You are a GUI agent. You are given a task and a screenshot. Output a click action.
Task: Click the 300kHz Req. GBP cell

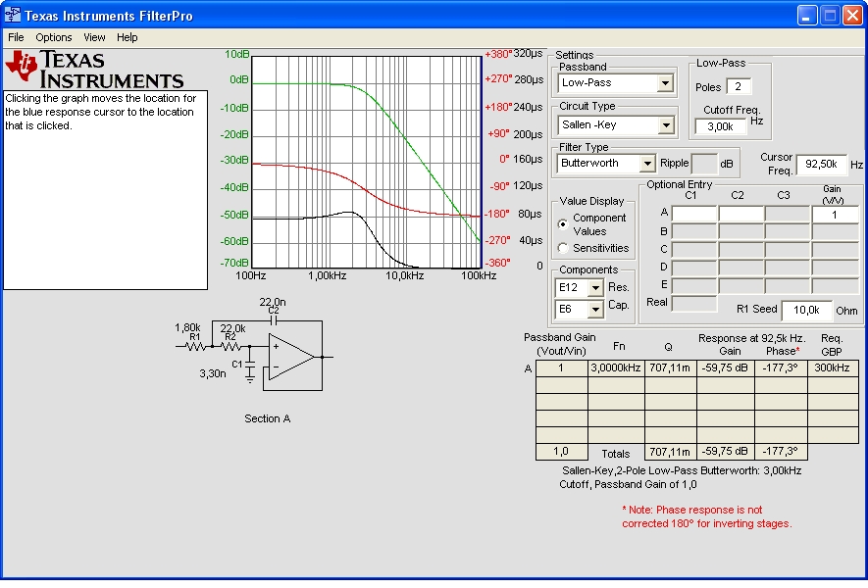(832, 368)
